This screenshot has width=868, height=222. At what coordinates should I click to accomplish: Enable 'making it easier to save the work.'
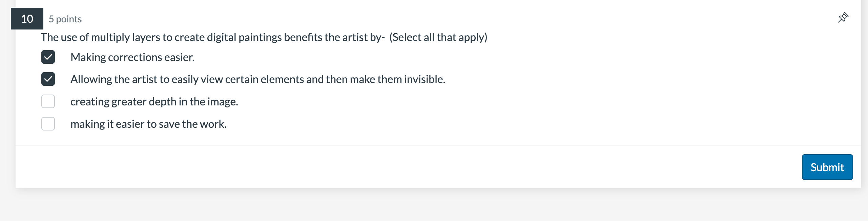pyautogui.click(x=48, y=124)
